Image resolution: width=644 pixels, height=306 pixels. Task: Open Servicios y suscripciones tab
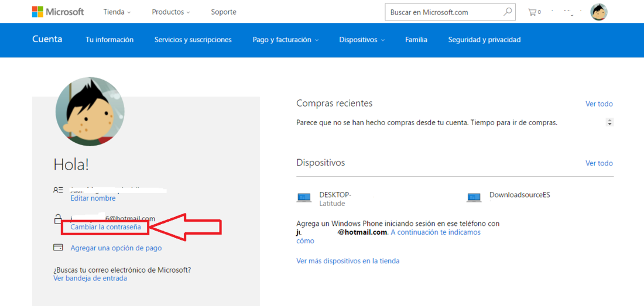(193, 40)
